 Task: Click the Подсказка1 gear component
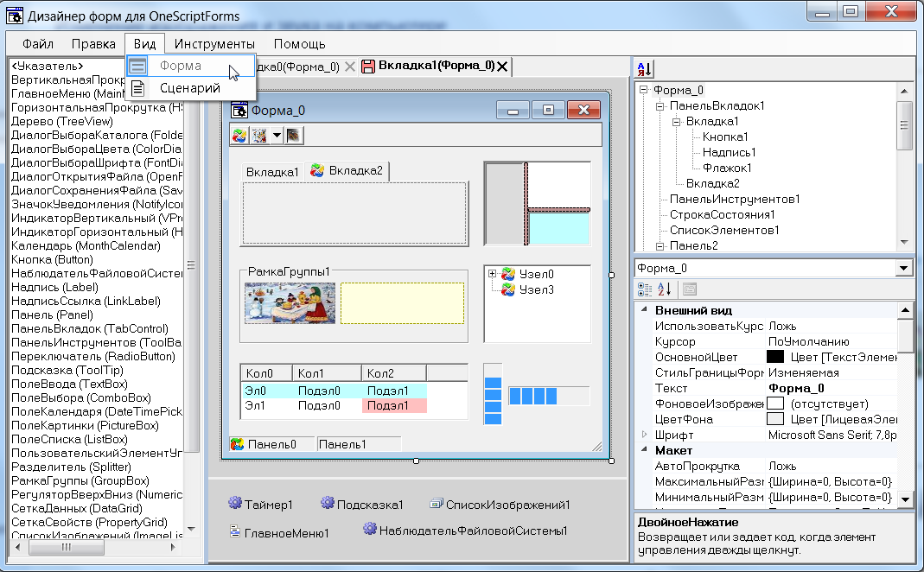[328, 504]
